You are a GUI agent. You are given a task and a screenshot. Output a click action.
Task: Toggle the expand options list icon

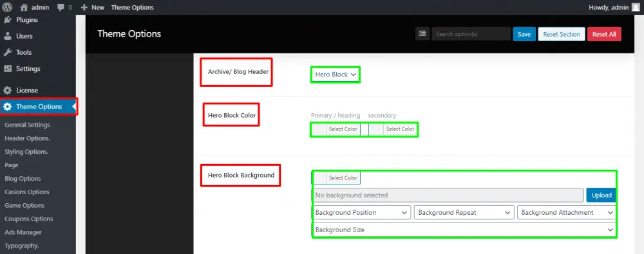point(422,33)
